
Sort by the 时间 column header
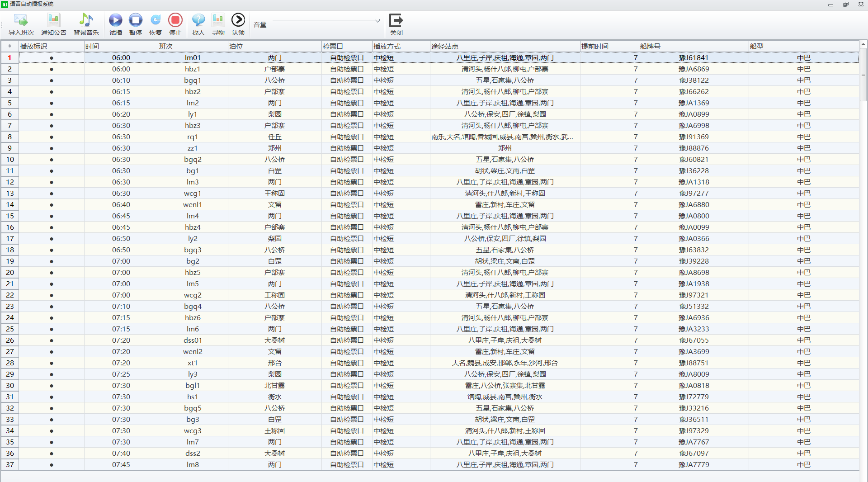coord(121,47)
